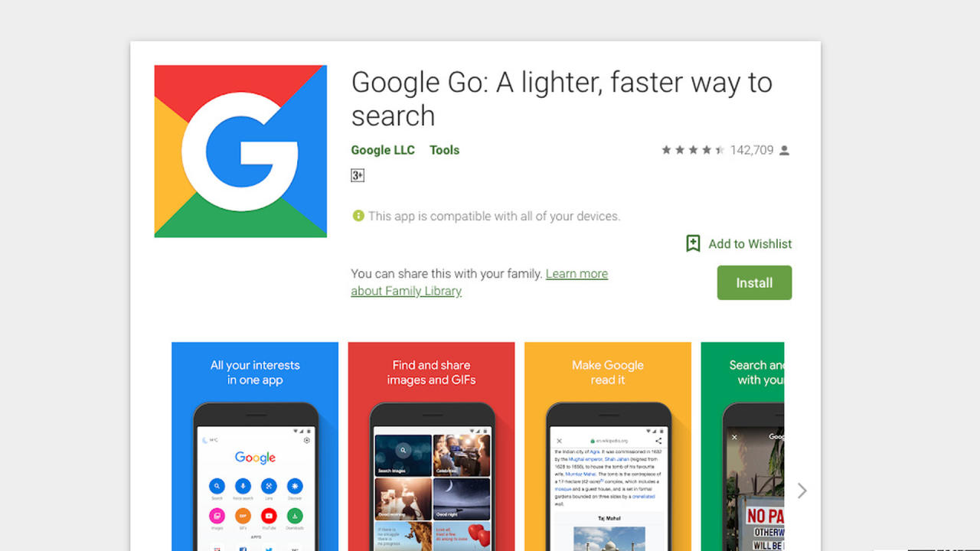The width and height of the screenshot is (980, 551).
Task: Click the YouTube icon in the blue screenshot
Action: point(269,516)
